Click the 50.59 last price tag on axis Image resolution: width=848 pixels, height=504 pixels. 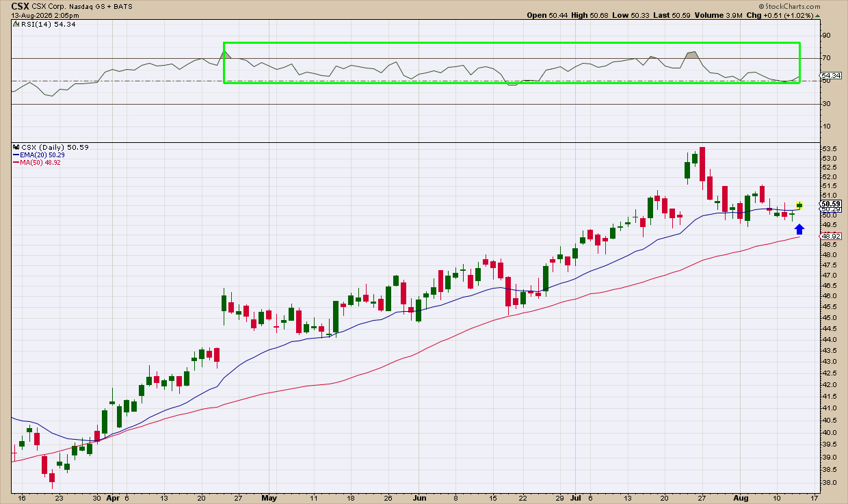[x=831, y=204]
